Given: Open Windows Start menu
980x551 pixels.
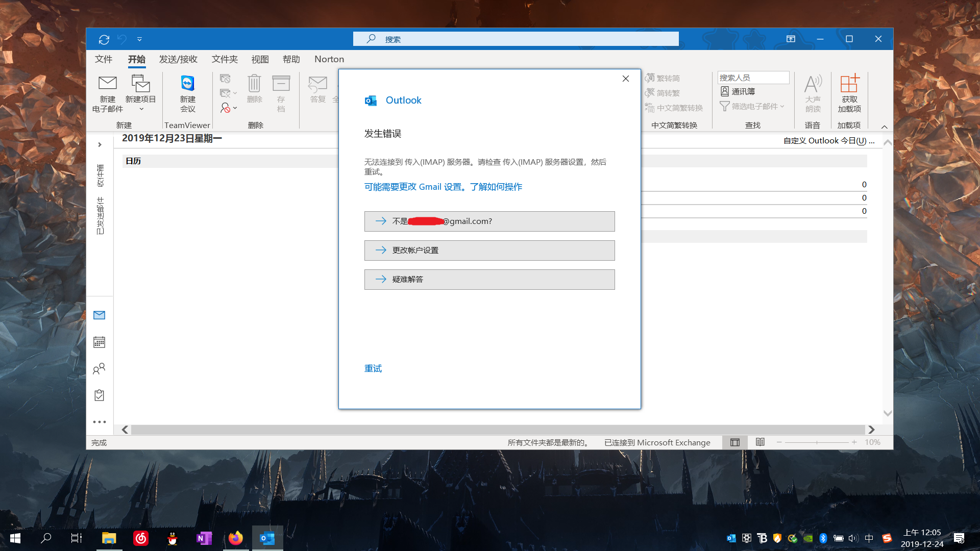Looking at the screenshot, I should 15,538.
